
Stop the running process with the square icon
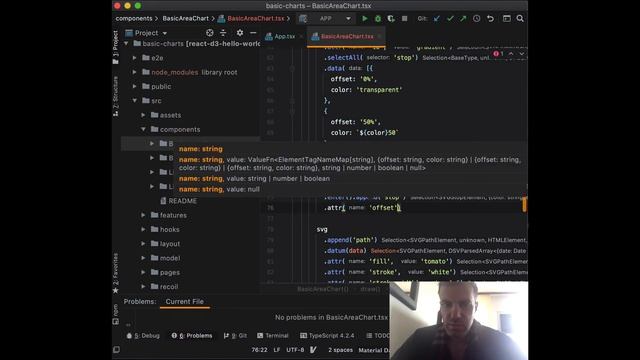pos(404,18)
